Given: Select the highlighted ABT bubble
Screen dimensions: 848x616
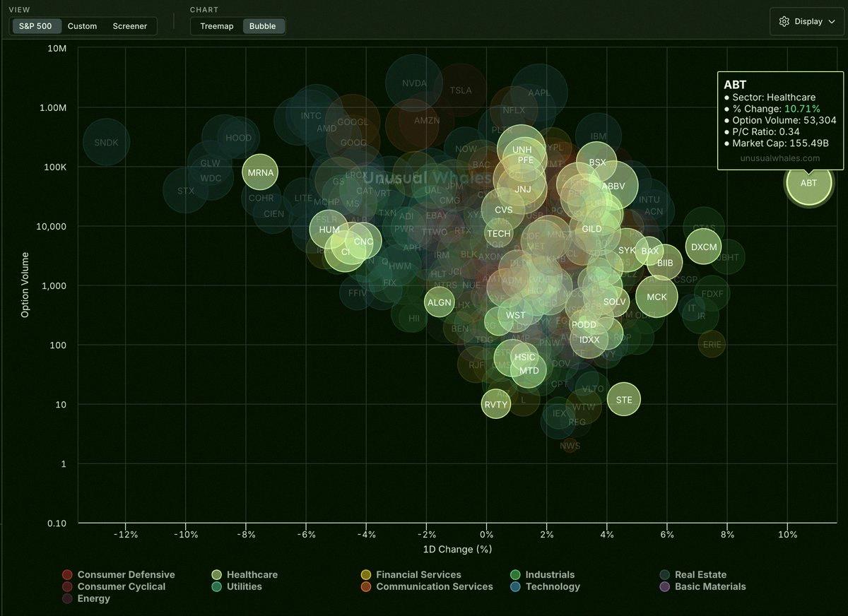Looking at the screenshot, I should click(808, 182).
